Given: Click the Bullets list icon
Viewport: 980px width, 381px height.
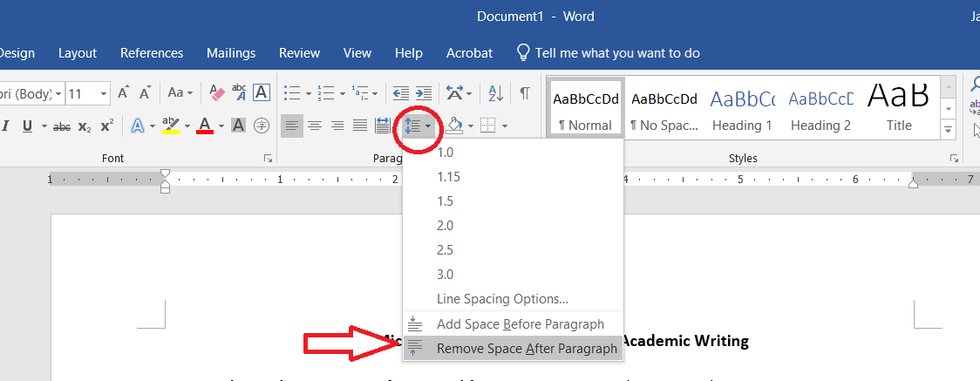Looking at the screenshot, I should [x=292, y=93].
